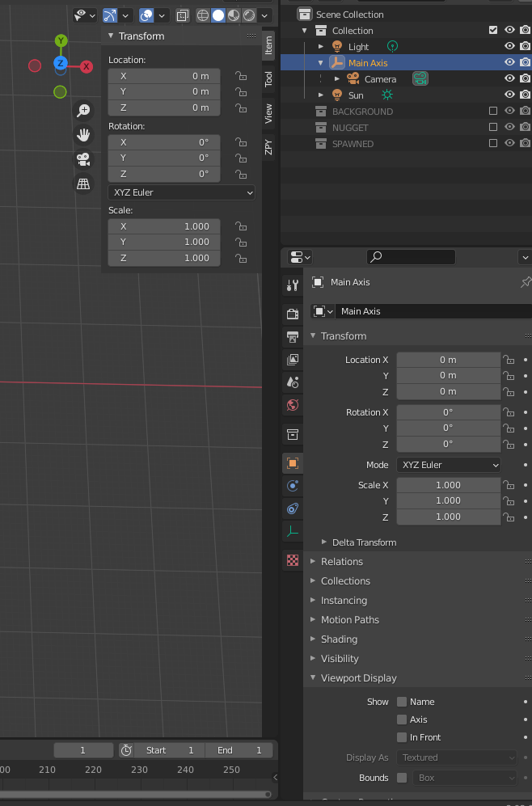Switch to the Tool sidebar tab
This screenshot has height=806, width=532.
click(x=268, y=79)
